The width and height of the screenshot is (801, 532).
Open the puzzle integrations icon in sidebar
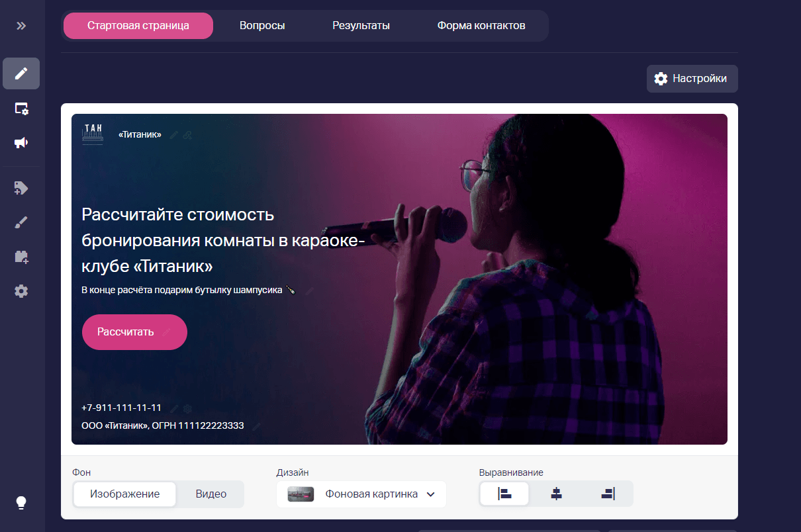pyautogui.click(x=21, y=257)
